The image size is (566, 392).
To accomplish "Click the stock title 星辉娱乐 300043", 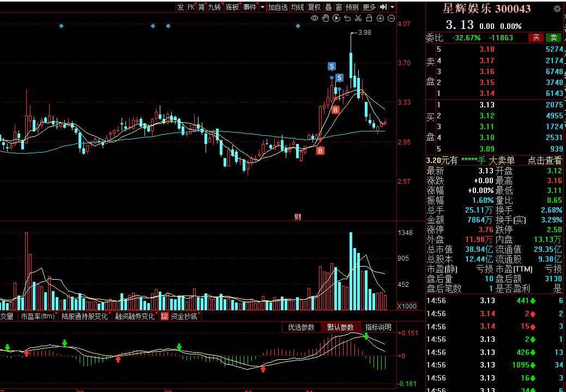I will pos(487,8).
